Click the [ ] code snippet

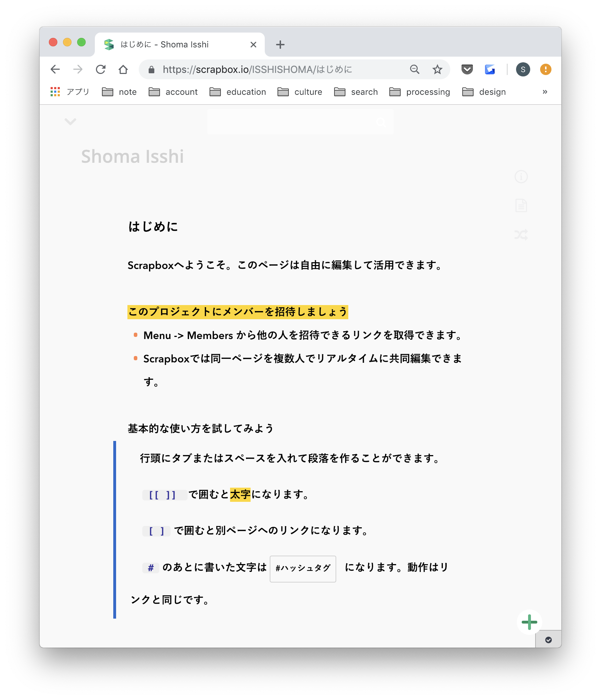(156, 531)
